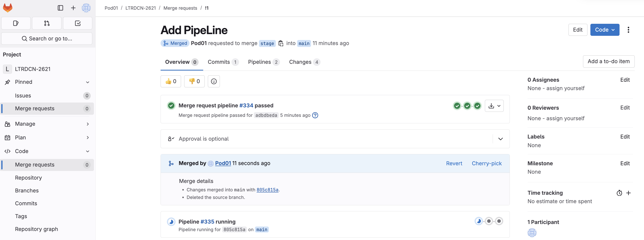The height and width of the screenshot is (240, 644).
Task: Toggle thumbs up reaction
Action: click(x=171, y=81)
